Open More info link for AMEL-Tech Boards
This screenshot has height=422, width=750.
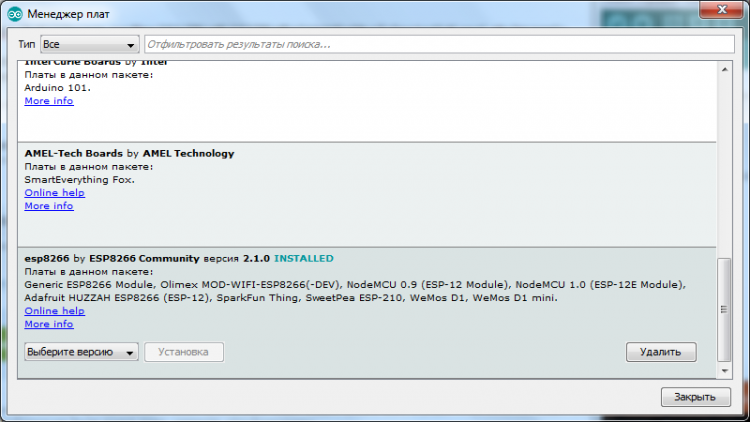coord(49,206)
